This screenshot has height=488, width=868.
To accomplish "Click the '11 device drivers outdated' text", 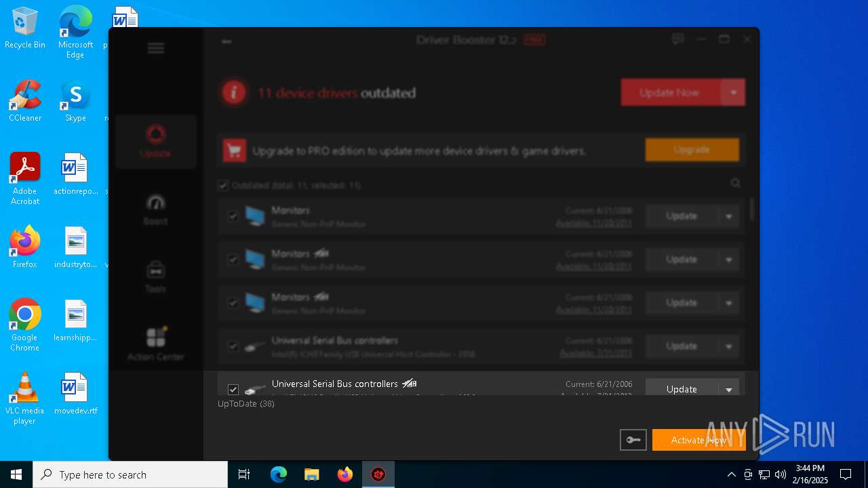I will pos(336,93).
